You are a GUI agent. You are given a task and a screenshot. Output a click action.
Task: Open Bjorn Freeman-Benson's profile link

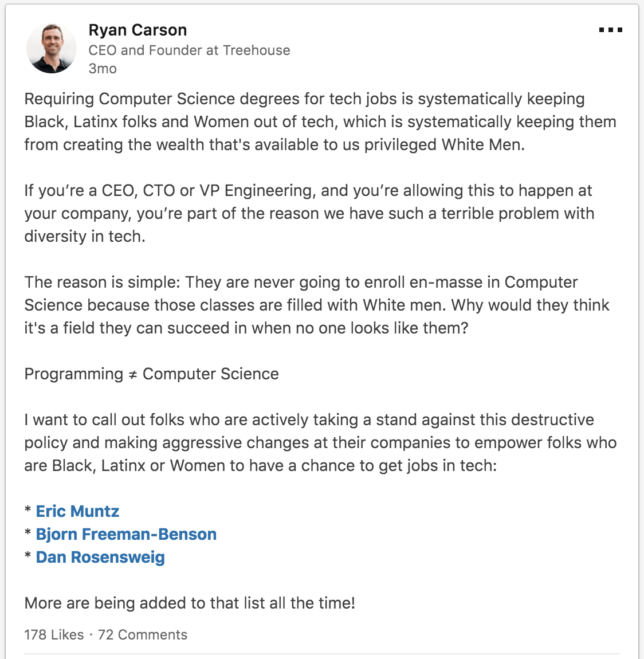click(x=126, y=534)
